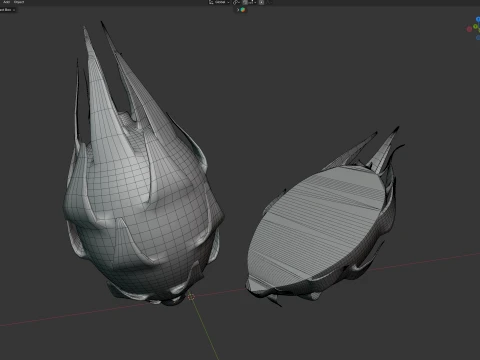Toggle proportional editing button

262,2
